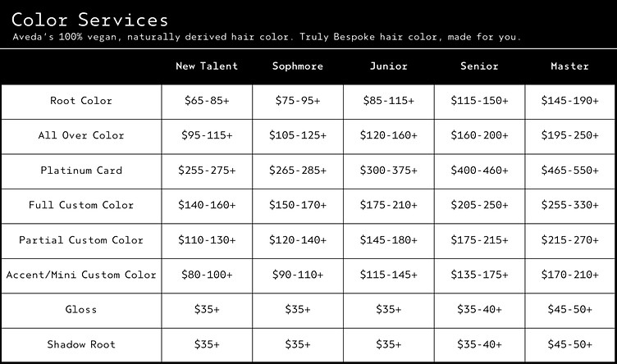Click the Aveda vegan hair color subtitle
Image resolution: width=617 pixels, height=364 pixels.
267,38
